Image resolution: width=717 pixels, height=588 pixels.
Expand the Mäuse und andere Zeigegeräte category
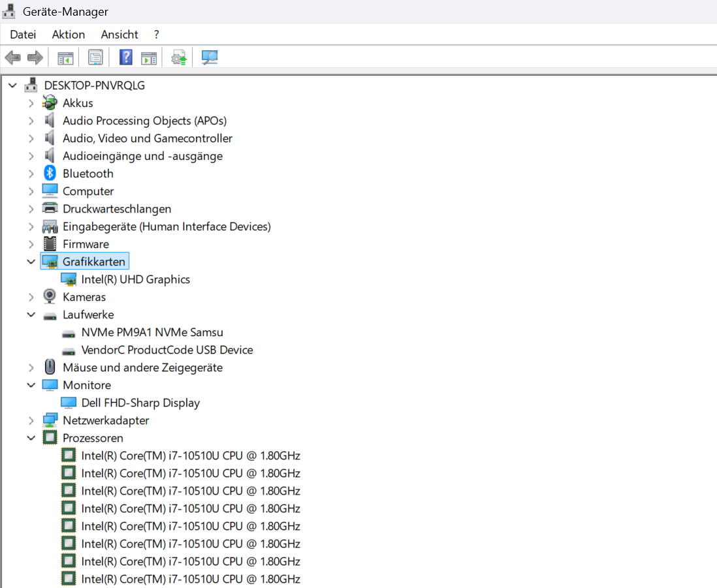click(x=31, y=368)
